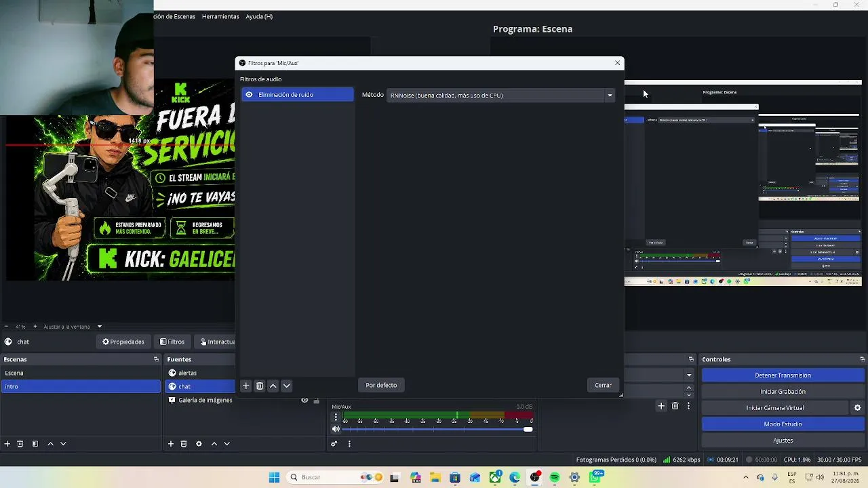The width and height of the screenshot is (868, 488).
Task: Toggle visibility of the noise suppression filter
Action: coord(249,95)
